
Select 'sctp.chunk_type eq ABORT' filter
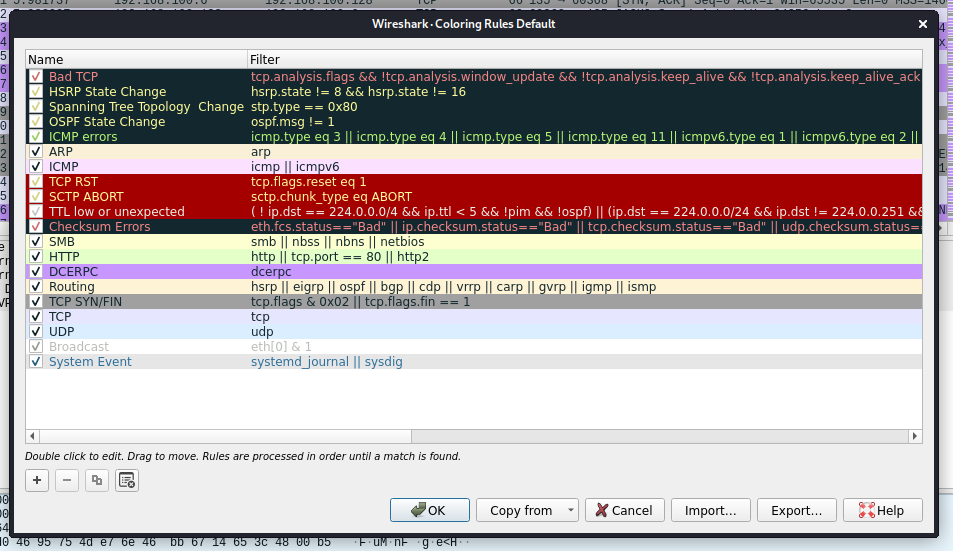pyautogui.click(x=331, y=197)
